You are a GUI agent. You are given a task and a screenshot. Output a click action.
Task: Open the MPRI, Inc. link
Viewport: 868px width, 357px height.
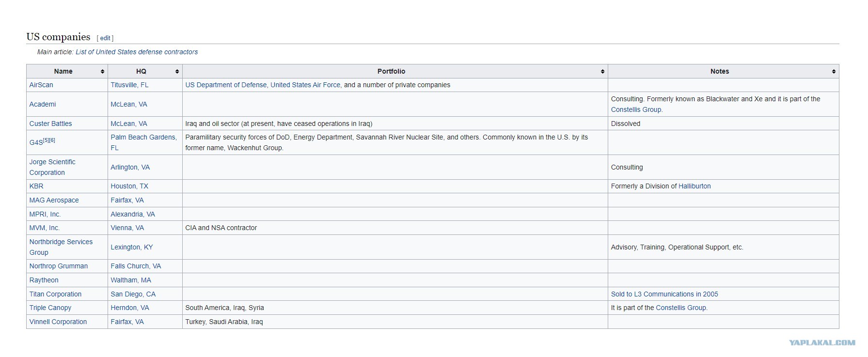[45, 214]
